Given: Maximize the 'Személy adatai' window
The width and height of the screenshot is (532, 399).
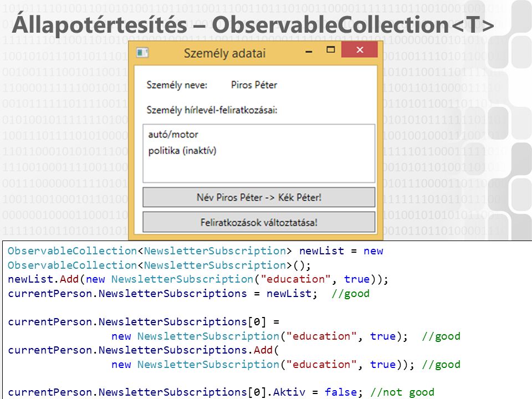Looking at the screenshot, I should click(x=330, y=50).
